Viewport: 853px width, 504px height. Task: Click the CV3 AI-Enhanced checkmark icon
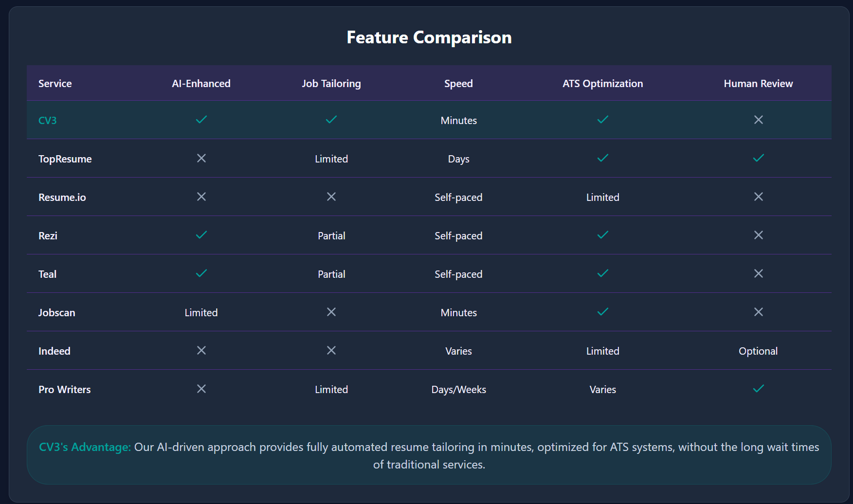[201, 120]
